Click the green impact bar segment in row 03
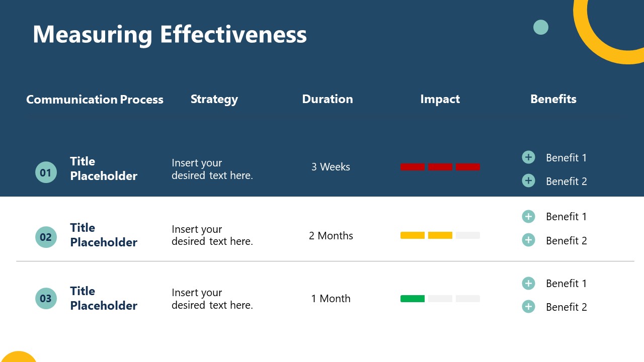Screen dimensions: 644x362 pyautogui.click(x=413, y=299)
